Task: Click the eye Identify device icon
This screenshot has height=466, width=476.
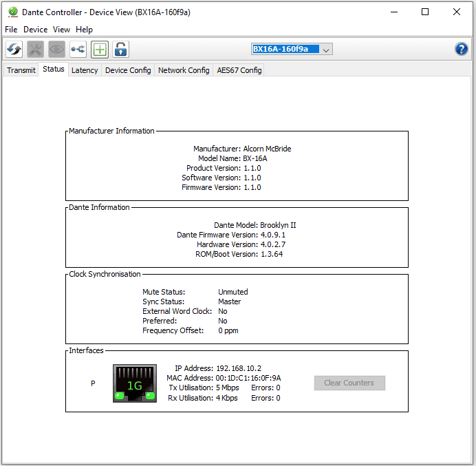Action: [x=56, y=50]
